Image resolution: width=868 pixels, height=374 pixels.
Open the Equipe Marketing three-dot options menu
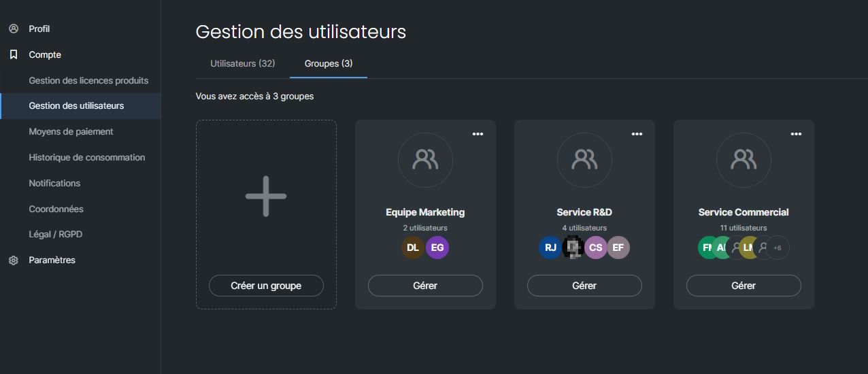coord(478,134)
